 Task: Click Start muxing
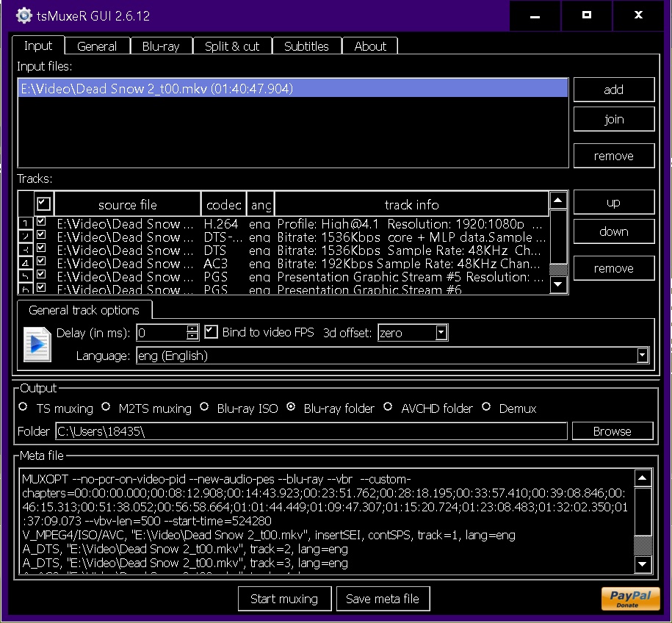[x=284, y=599]
